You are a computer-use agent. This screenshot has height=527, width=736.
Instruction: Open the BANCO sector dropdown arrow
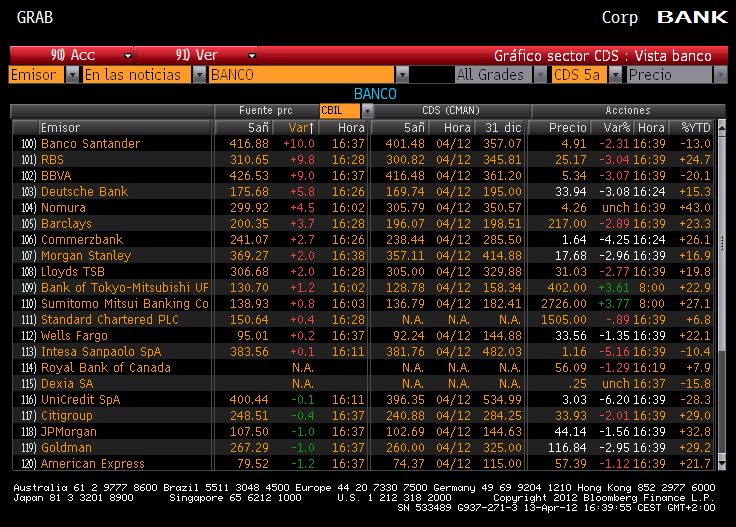pyautogui.click(x=402, y=75)
